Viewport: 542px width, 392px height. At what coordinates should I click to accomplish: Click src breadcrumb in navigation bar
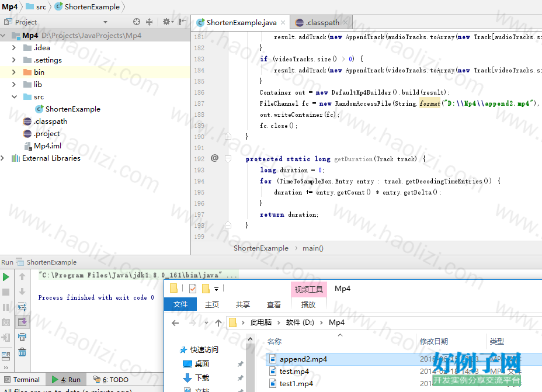click(36, 6)
